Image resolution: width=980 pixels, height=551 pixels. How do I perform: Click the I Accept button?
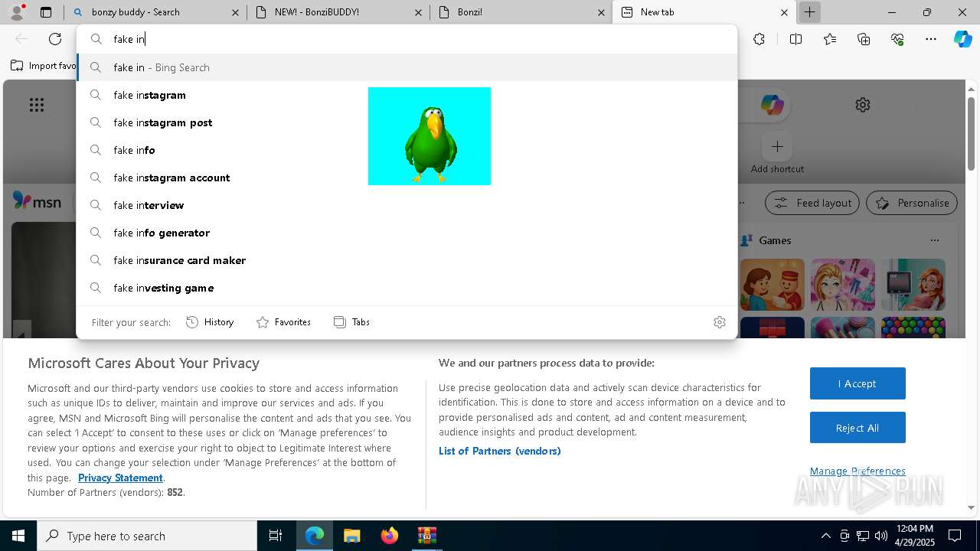point(857,383)
